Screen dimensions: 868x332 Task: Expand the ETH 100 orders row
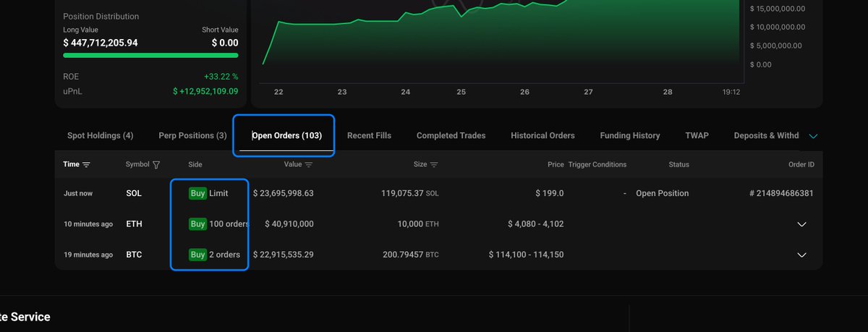pos(801,224)
